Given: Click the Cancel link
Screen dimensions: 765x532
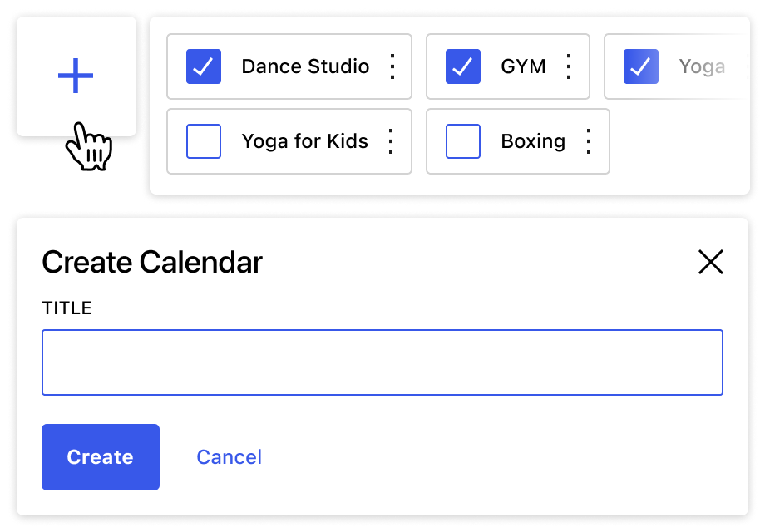Looking at the screenshot, I should point(229,457).
